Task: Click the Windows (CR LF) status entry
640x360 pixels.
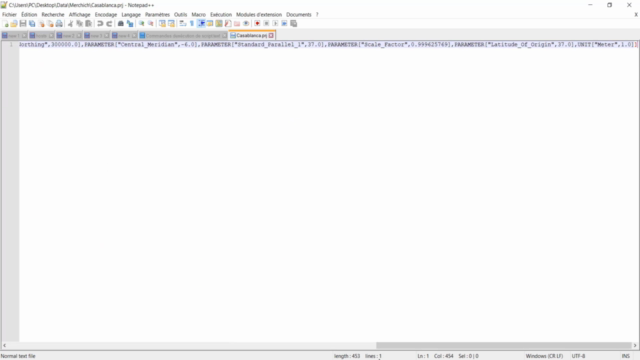Action: tap(544, 356)
